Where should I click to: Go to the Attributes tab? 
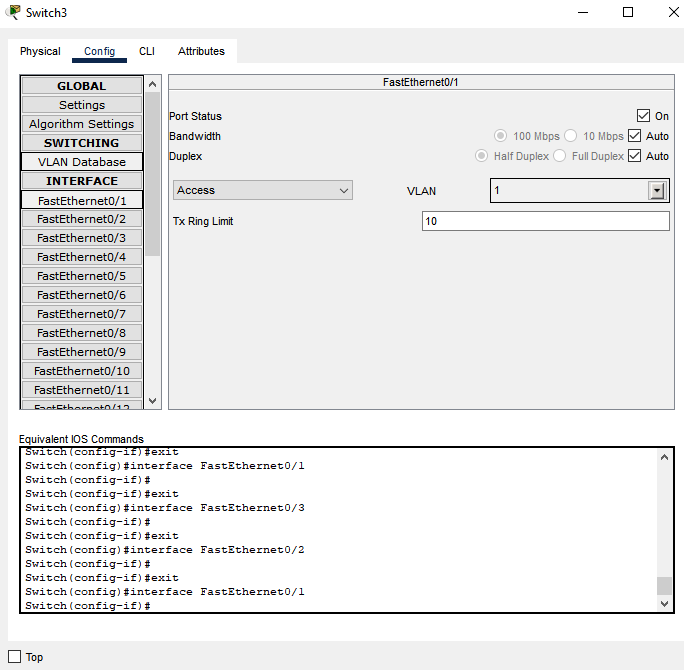pos(201,51)
